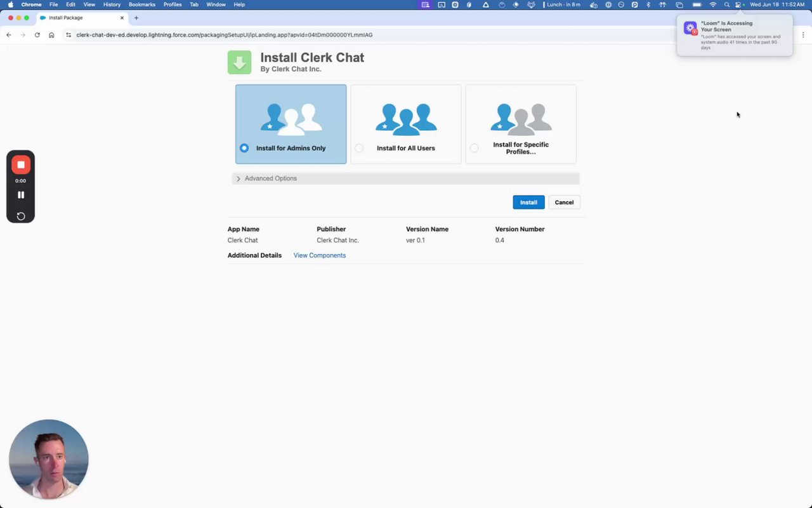The image size is (812, 508).
Task: Click the Loom screen access notification
Action: tap(735, 36)
